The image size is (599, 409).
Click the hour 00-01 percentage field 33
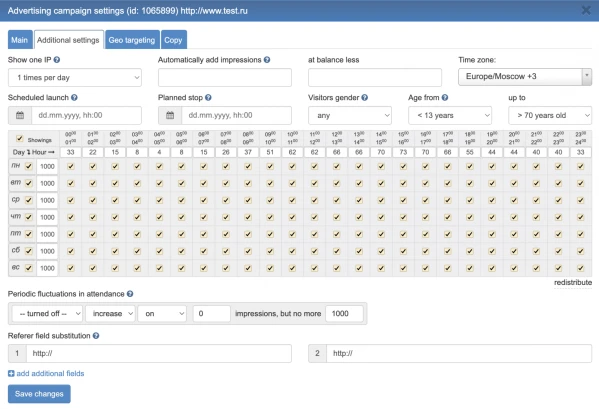(71, 152)
